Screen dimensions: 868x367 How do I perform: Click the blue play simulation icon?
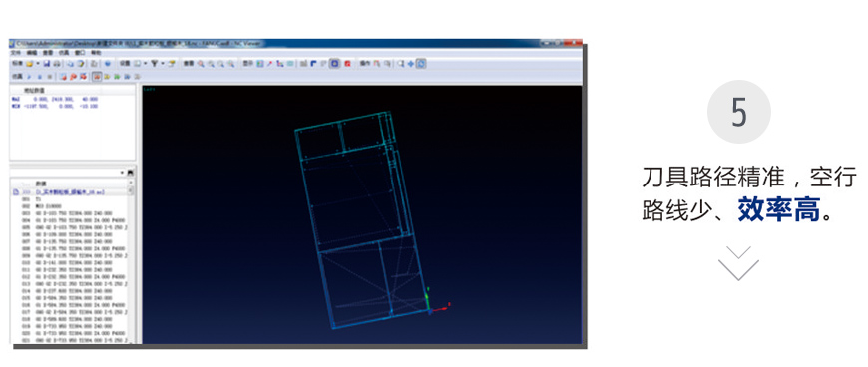(x=29, y=77)
